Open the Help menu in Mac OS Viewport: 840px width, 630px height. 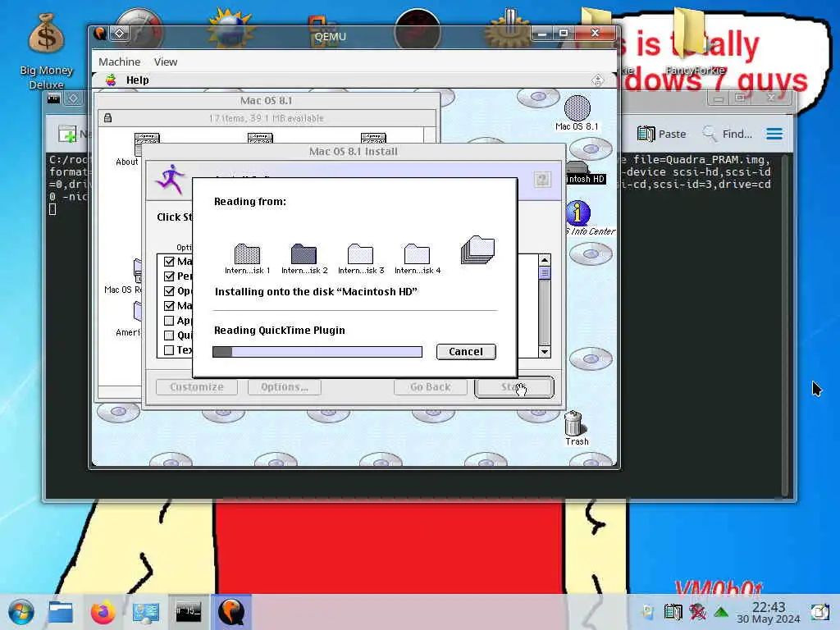137,80
